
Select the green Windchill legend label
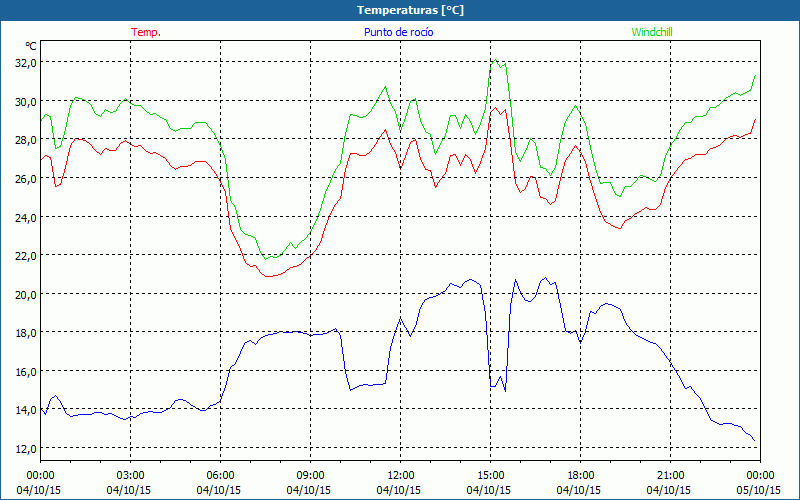(x=652, y=32)
